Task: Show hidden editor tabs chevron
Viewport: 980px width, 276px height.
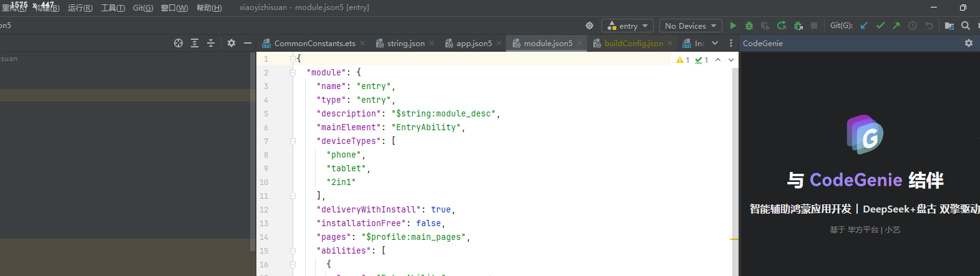Action: pyautogui.click(x=715, y=43)
